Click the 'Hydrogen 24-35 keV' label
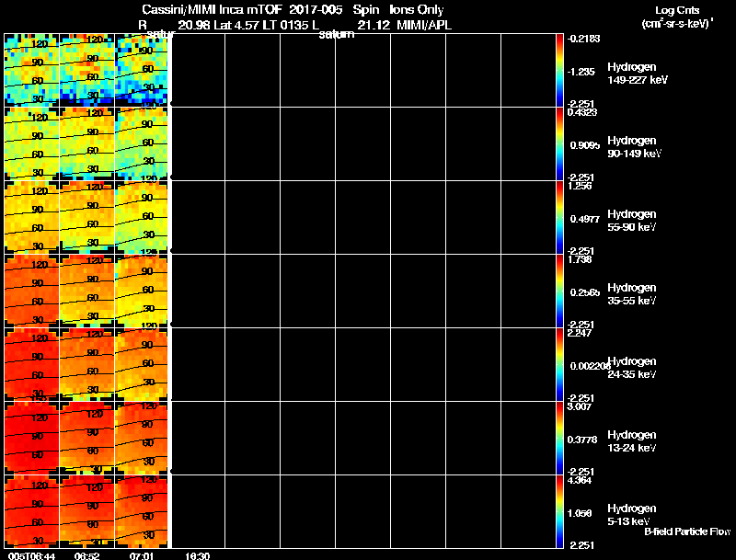The image size is (736, 560). pyautogui.click(x=632, y=368)
